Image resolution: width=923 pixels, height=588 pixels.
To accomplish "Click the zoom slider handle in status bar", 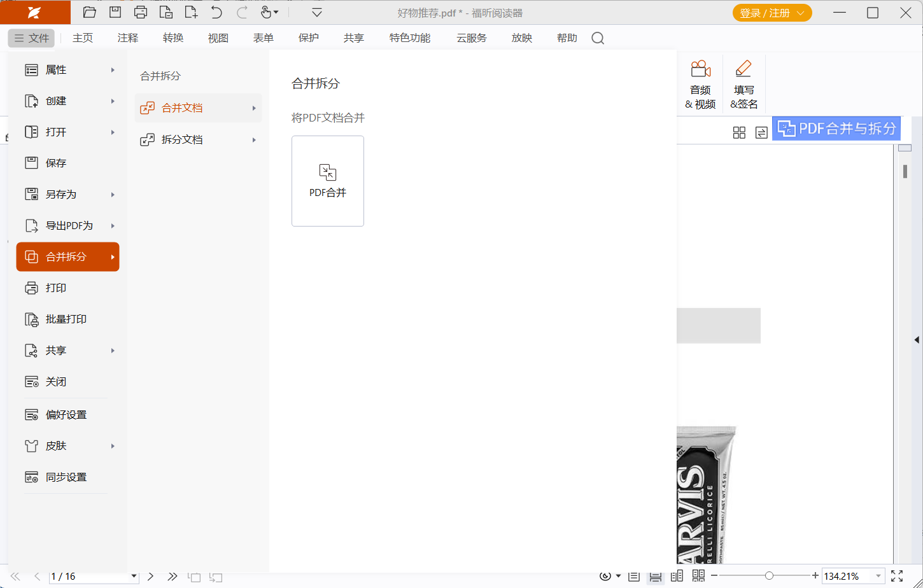I will tap(769, 576).
